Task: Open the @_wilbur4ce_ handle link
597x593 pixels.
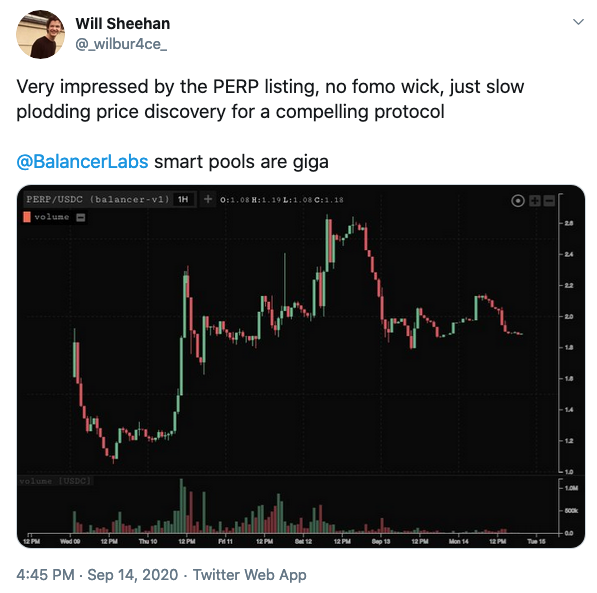Action: [121, 44]
